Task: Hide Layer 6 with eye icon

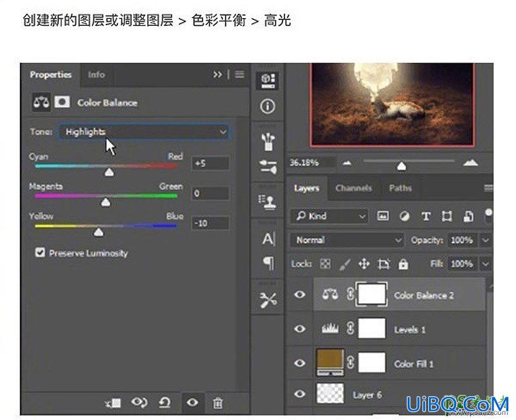Action: tap(299, 394)
